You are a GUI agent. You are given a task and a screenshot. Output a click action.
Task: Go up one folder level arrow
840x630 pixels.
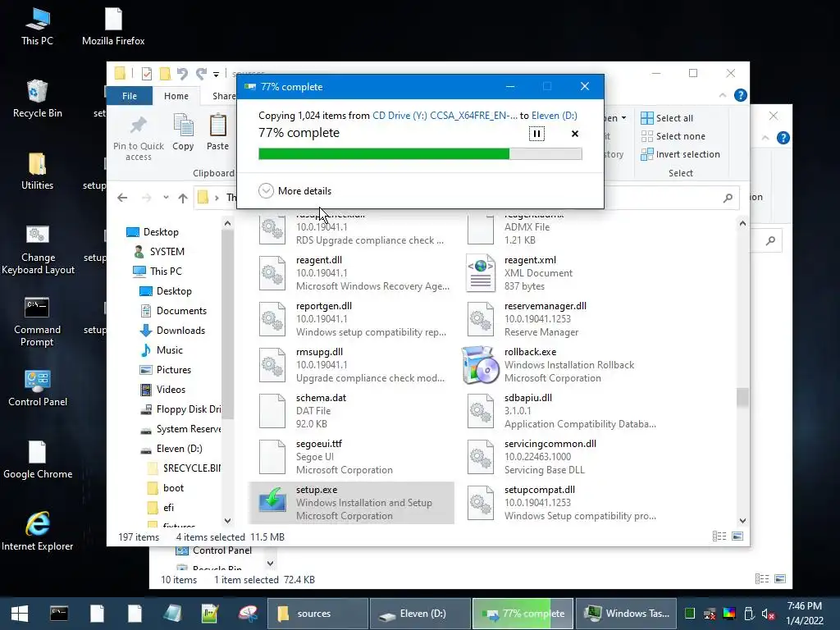[183, 198]
